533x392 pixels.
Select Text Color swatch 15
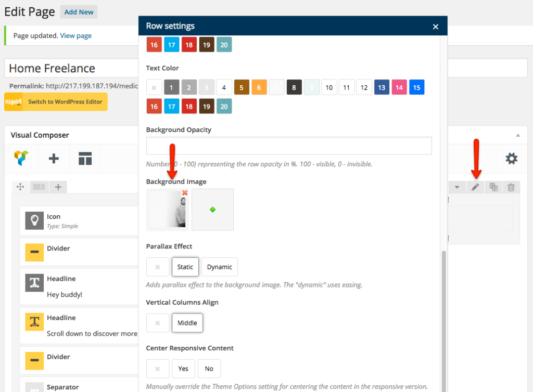(x=417, y=87)
